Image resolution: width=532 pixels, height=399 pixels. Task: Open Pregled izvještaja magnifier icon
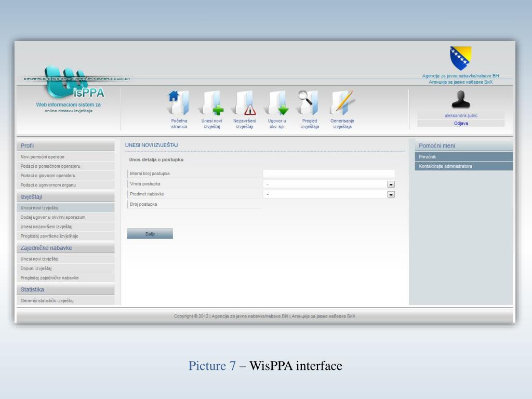click(309, 102)
